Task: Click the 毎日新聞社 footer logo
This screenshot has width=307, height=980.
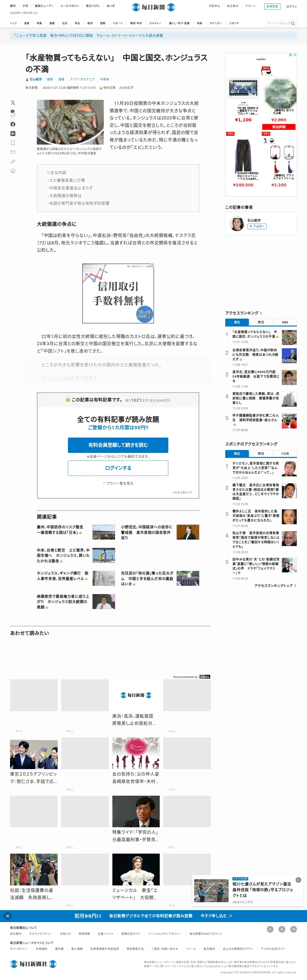Action: tap(33, 964)
